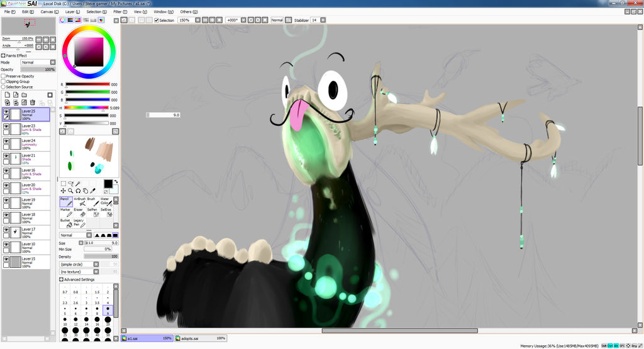Select the Pencil tool
The image size is (644, 349).
[x=66, y=202]
